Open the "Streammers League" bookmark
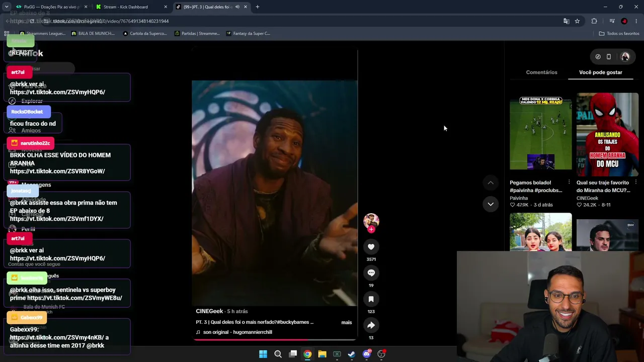The width and height of the screenshot is (644, 362). pos(42,34)
